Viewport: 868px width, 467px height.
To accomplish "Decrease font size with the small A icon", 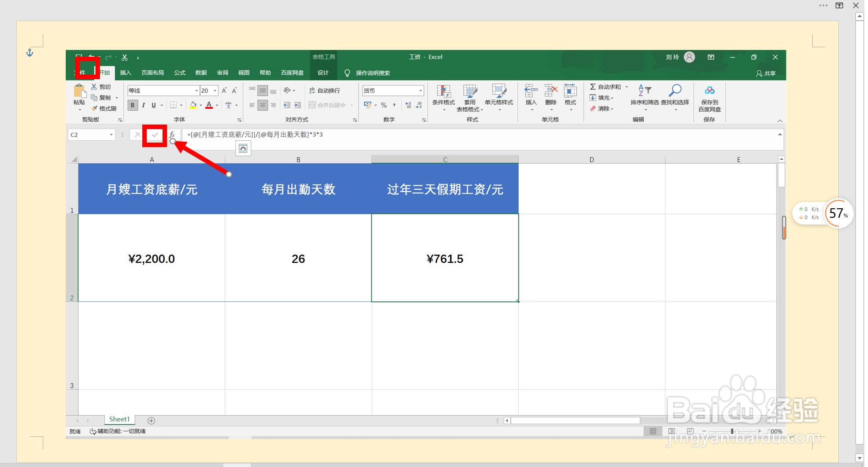I will tap(234, 90).
